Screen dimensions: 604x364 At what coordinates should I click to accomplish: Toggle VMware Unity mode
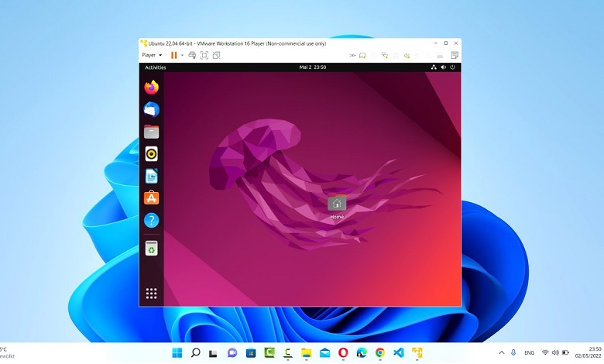pos(217,55)
